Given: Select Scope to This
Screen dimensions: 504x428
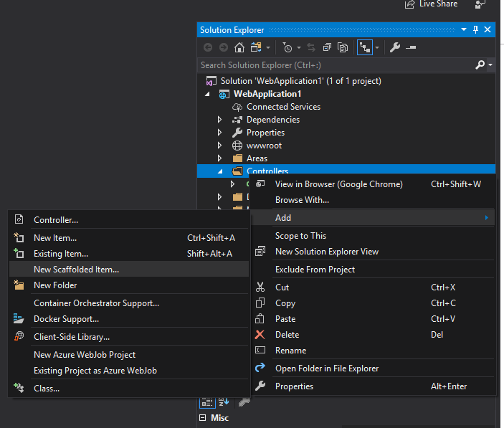Looking at the screenshot, I should [373, 236].
